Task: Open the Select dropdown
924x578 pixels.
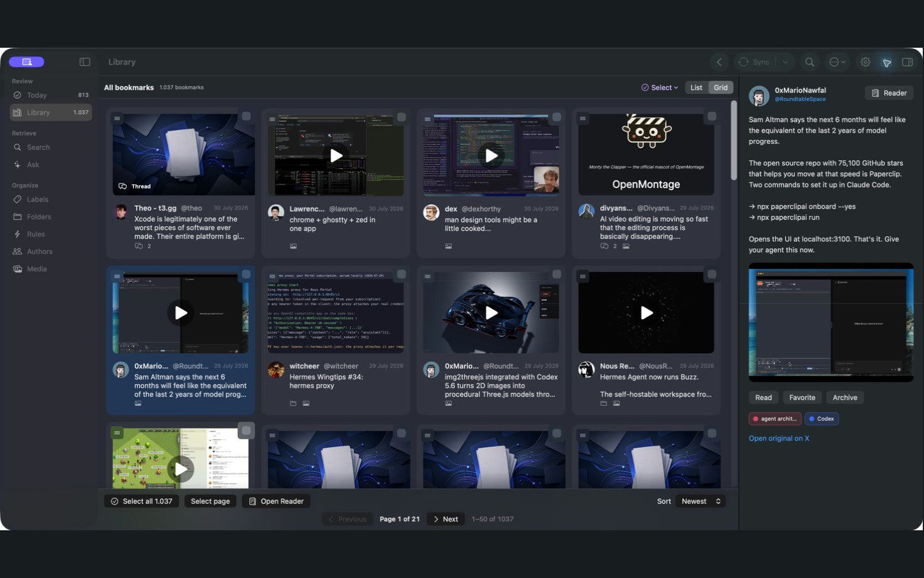Action: click(x=660, y=88)
